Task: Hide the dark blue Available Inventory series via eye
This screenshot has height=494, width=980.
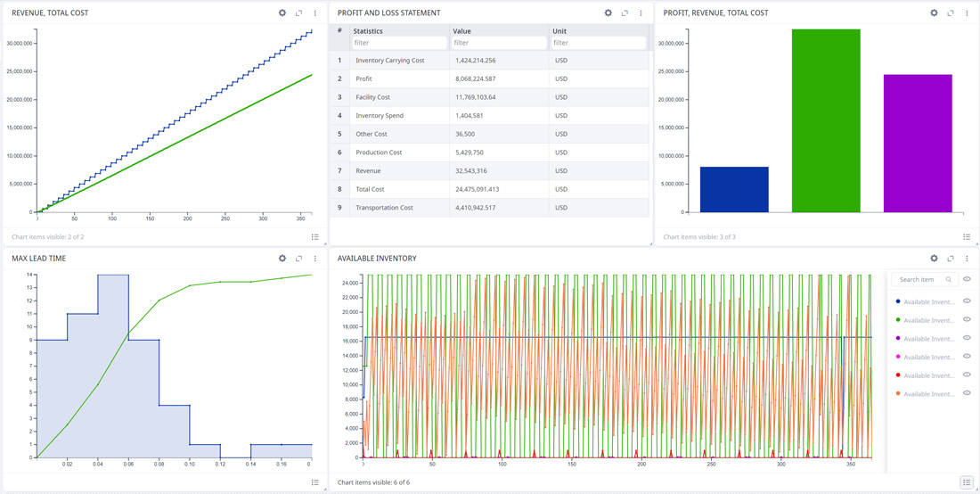Action: 968,301
